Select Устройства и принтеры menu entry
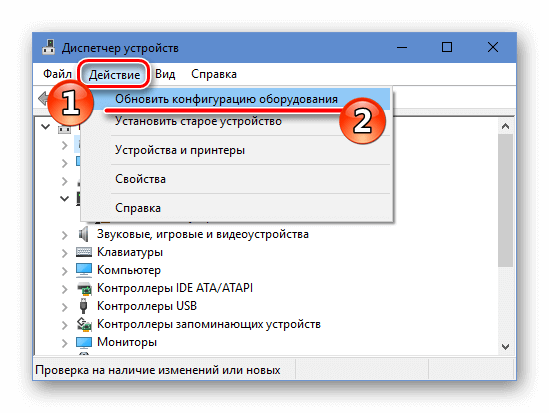 pos(236,150)
